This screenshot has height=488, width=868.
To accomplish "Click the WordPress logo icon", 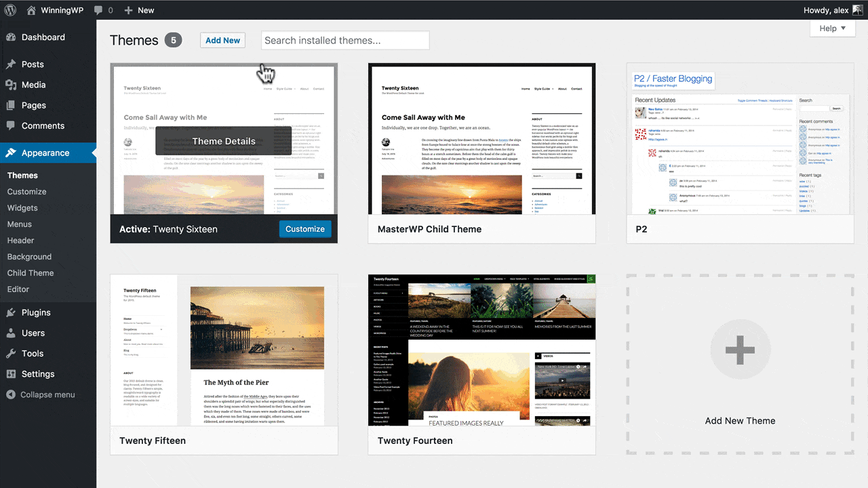I will click(10, 10).
